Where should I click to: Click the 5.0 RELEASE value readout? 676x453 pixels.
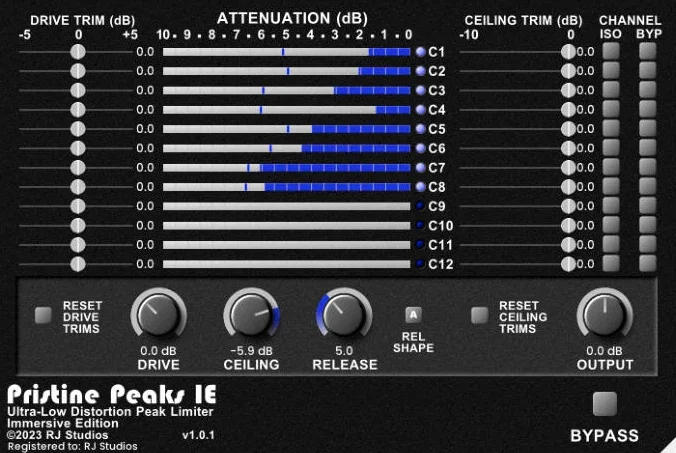coord(344,351)
